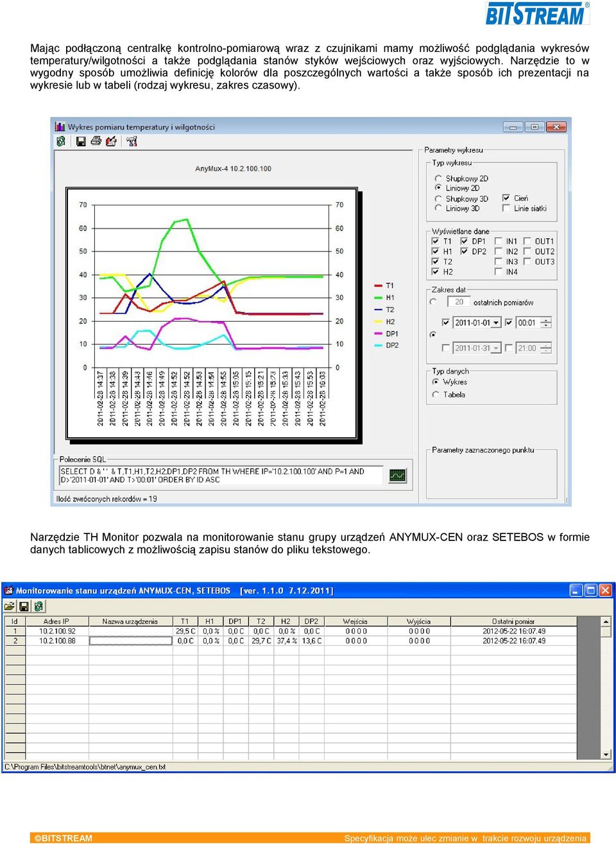Enable the OUT2 output checkbox
The image size is (616, 844).
(x=527, y=252)
